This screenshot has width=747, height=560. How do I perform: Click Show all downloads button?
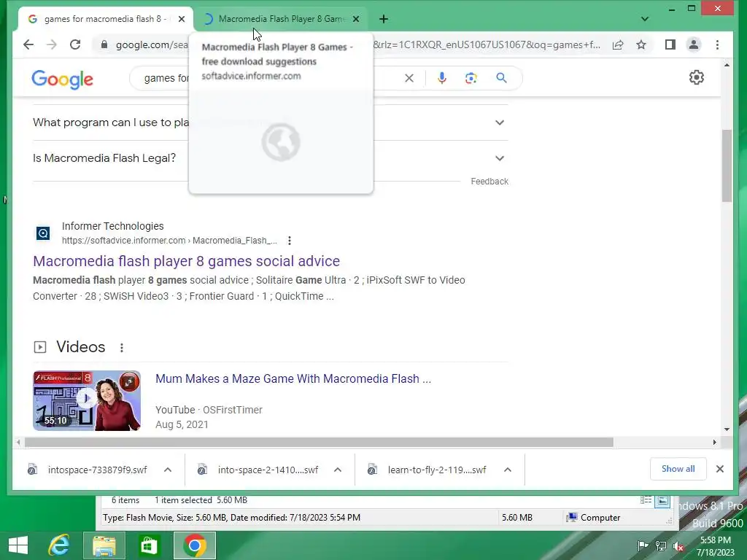(x=678, y=469)
